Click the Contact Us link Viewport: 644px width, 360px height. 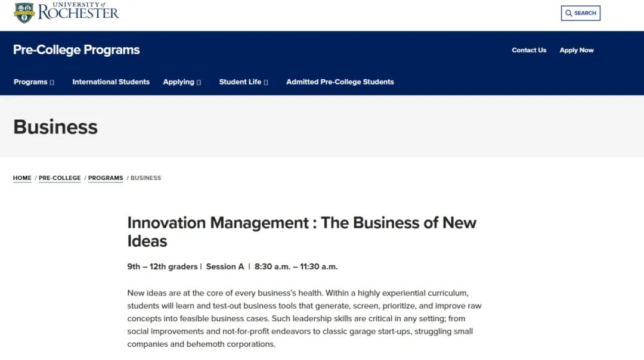[529, 50]
